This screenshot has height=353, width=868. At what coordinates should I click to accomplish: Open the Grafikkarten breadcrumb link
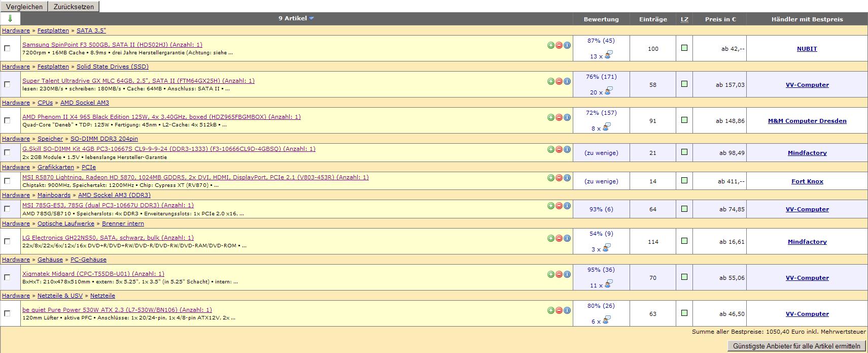pyautogui.click(x=56, y=167)
